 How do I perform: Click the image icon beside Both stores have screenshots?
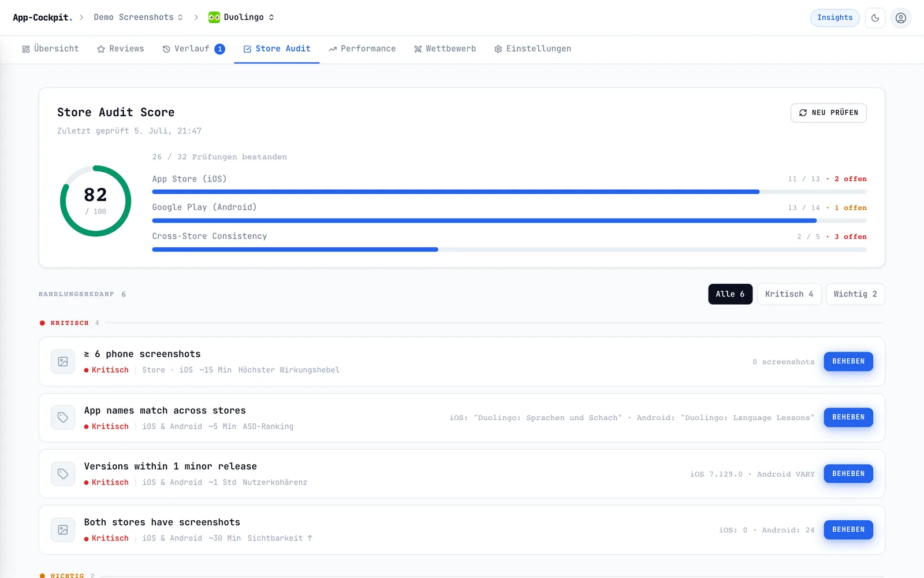[x=63, y=529]
